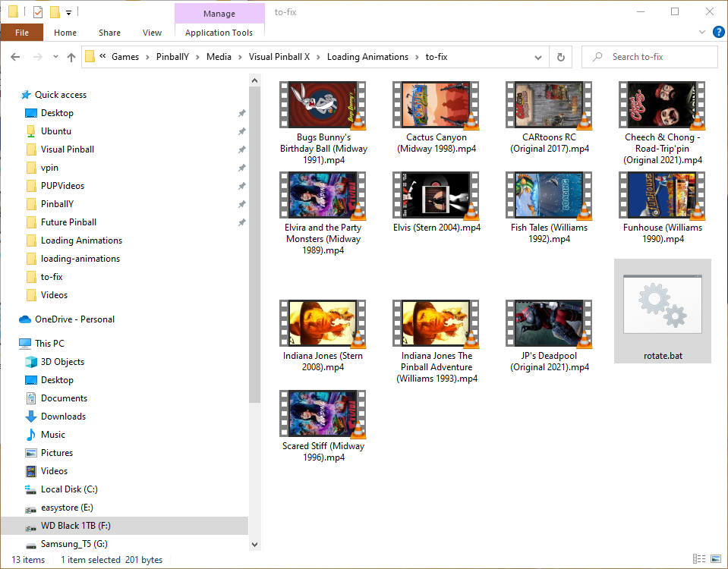Go up one folder level

(x=71, y=57)
